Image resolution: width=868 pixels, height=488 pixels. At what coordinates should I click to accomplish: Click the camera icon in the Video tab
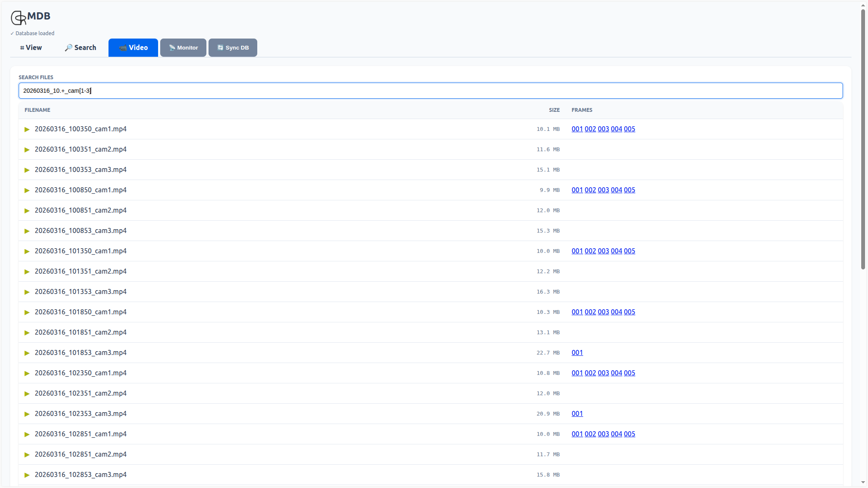[x=122, y=47]
